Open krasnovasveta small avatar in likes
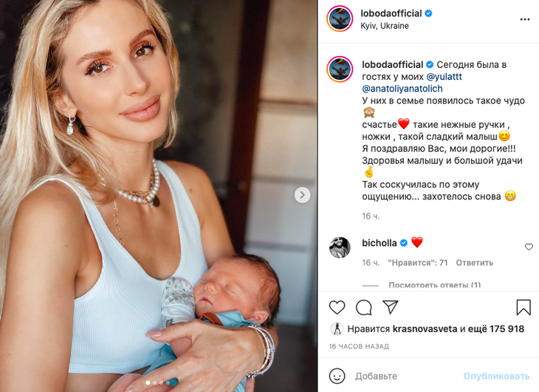Viewport: 539px width, 392px height. (337, 329)
